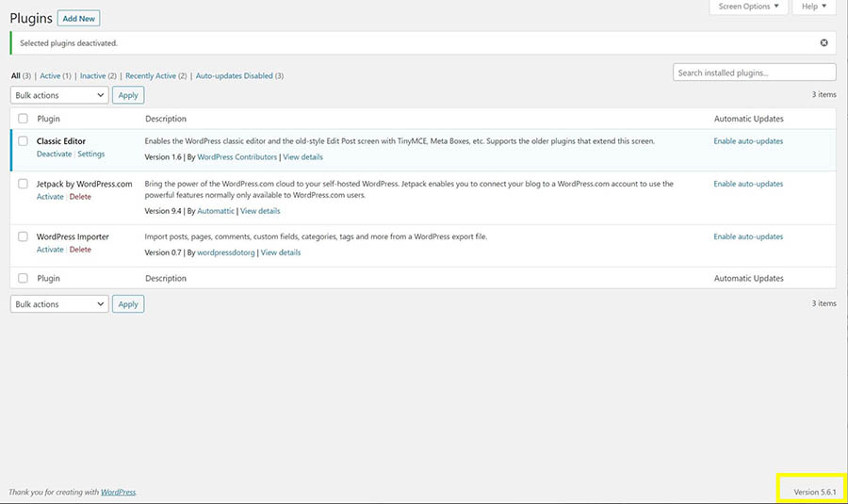
Task: Enable auto-updates for Classic Editor
Action: pos(748,141)
